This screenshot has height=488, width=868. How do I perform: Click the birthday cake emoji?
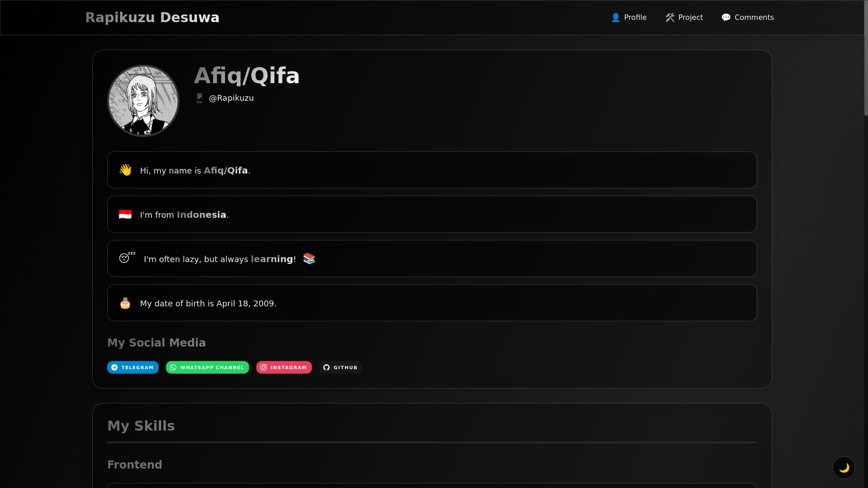coord(125,303)
